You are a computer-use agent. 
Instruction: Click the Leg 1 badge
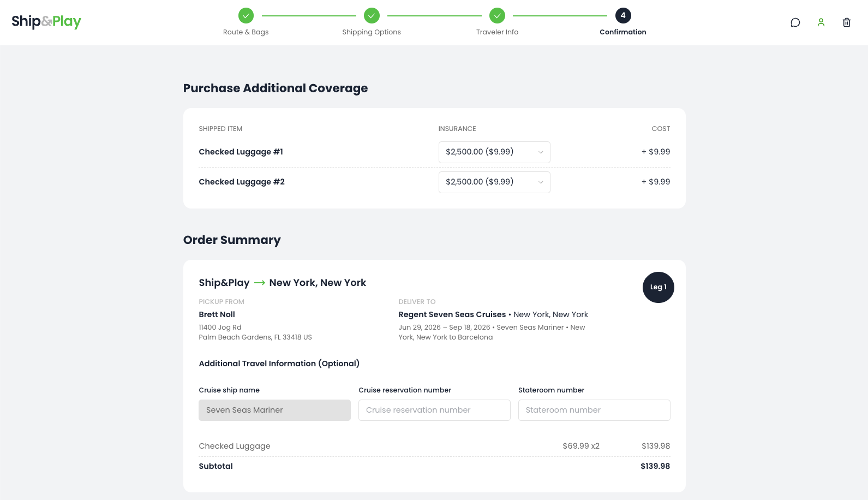(659, 287)
